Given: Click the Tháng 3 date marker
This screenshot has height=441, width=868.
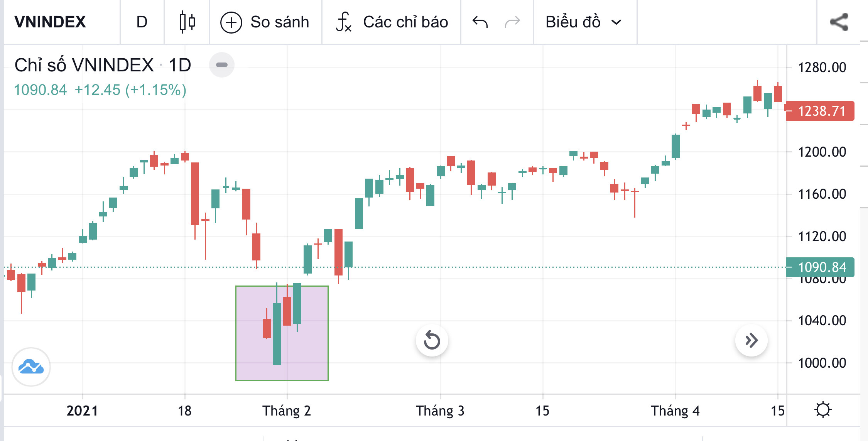Looking at the screenshot, I should point(440,411).
